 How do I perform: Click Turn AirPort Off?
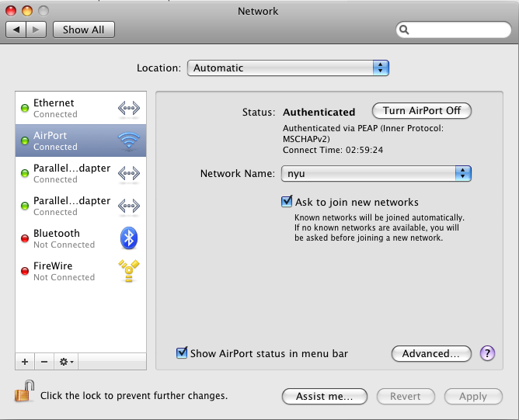pyautogui.click(x=422, y=111)
